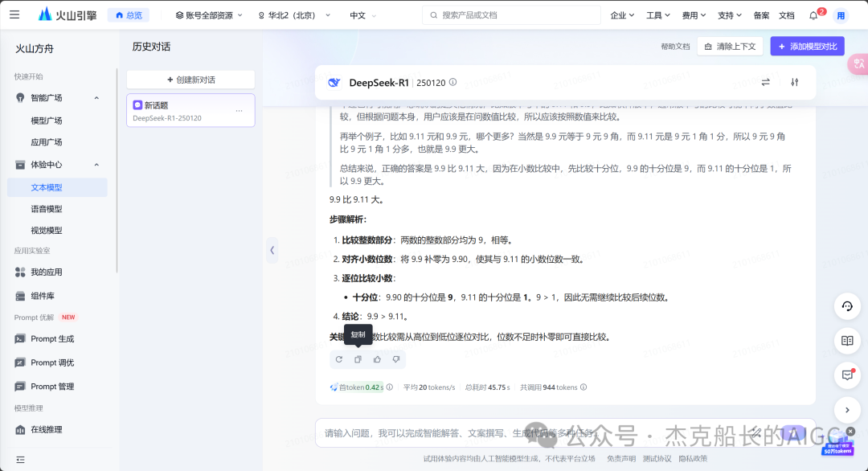Open the feedback message icon on right

point(848,375)
